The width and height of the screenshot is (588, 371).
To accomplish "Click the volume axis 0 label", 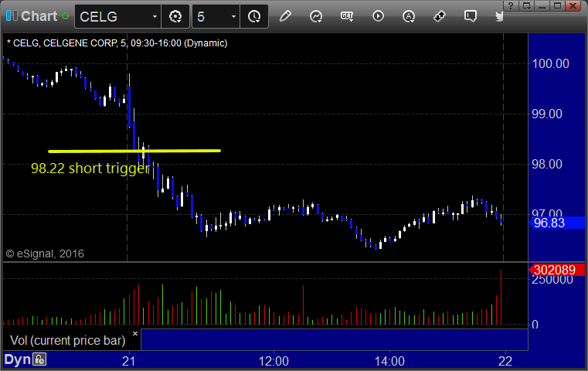I will [535, 325].
